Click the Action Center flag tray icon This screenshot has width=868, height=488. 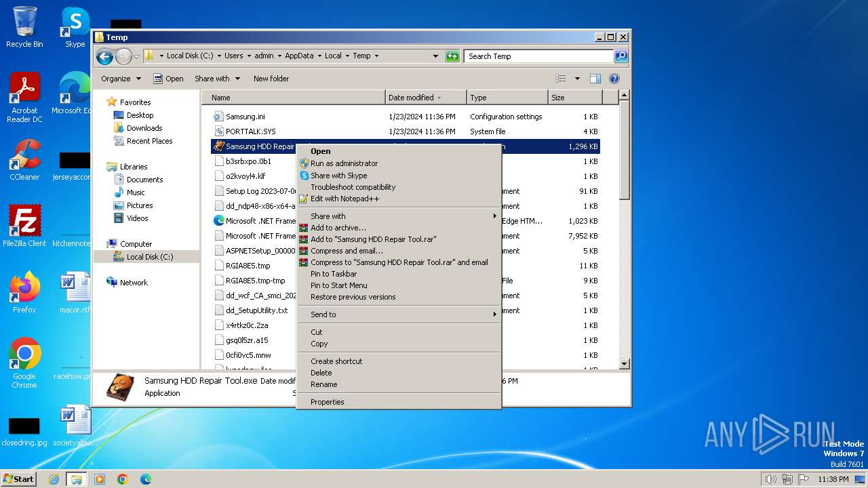[804, 479]
